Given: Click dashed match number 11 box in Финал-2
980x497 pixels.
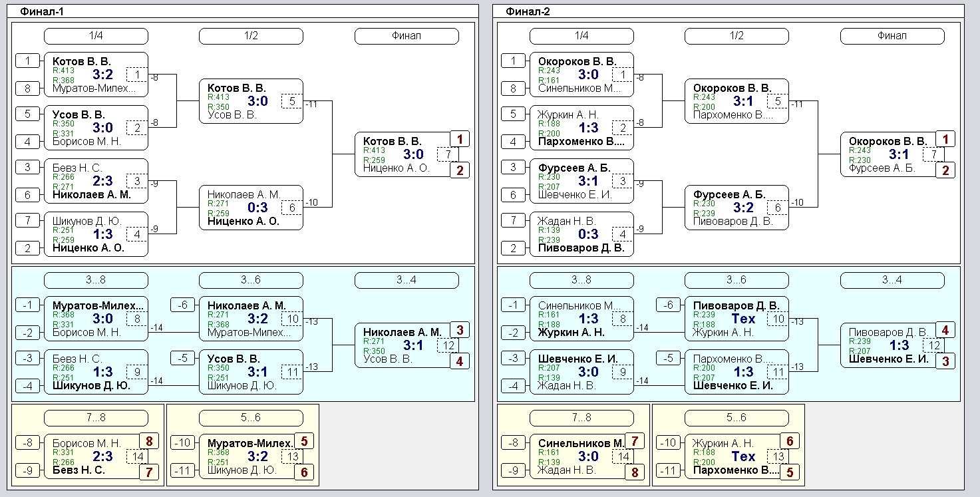Looking at the screenshot, I should pos(778,372).
